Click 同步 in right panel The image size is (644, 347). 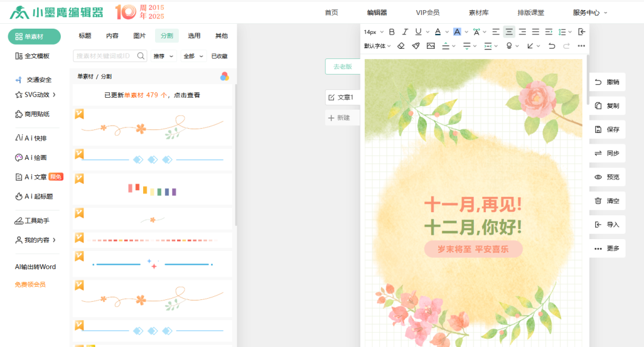tap(607, 154)
